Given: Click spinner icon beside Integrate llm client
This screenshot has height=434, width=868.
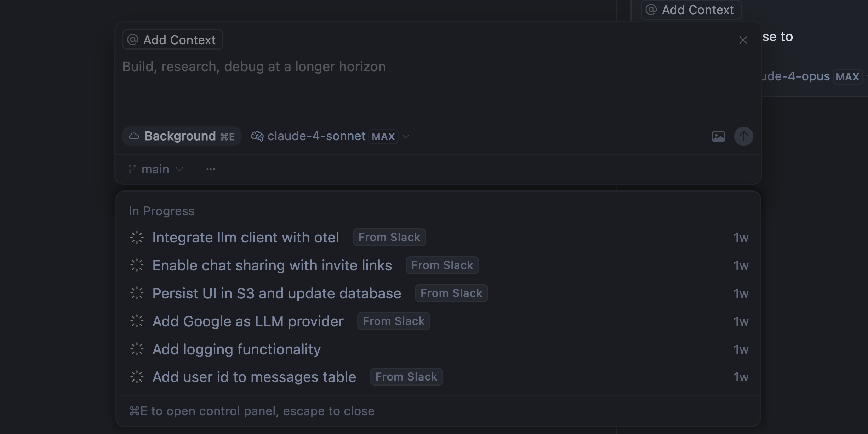Looking at the screenshot, I should pos(137,238).
